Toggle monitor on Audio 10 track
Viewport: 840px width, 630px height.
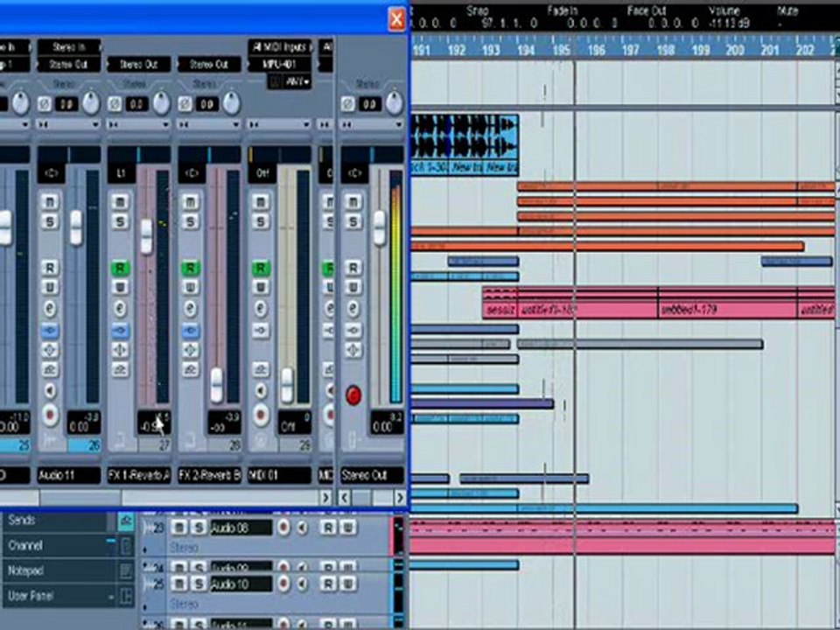pos(303,584)
